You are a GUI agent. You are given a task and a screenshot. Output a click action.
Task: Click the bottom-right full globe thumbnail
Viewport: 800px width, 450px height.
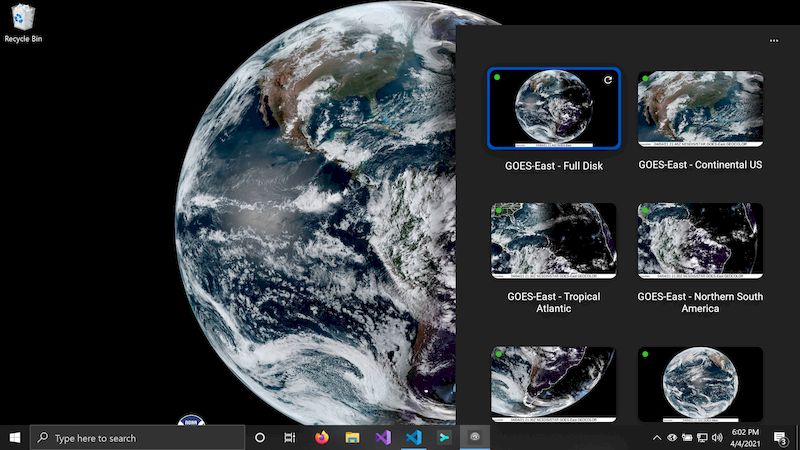click(700, 383)
